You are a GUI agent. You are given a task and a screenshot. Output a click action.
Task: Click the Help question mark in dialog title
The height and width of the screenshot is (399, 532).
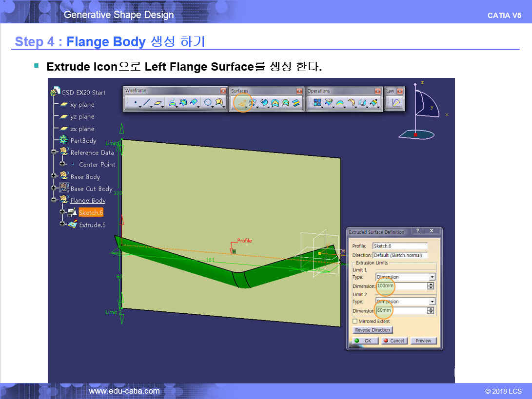(x=418, y=231)
